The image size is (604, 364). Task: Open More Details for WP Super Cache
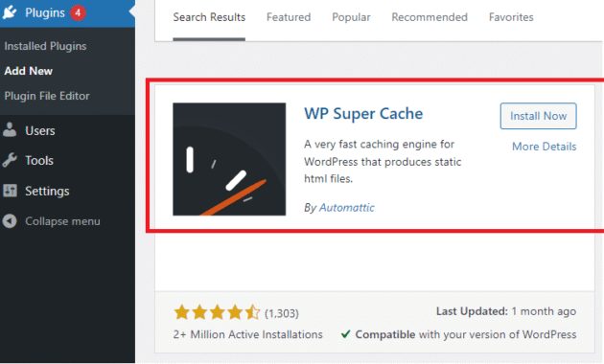click(544, 147)
